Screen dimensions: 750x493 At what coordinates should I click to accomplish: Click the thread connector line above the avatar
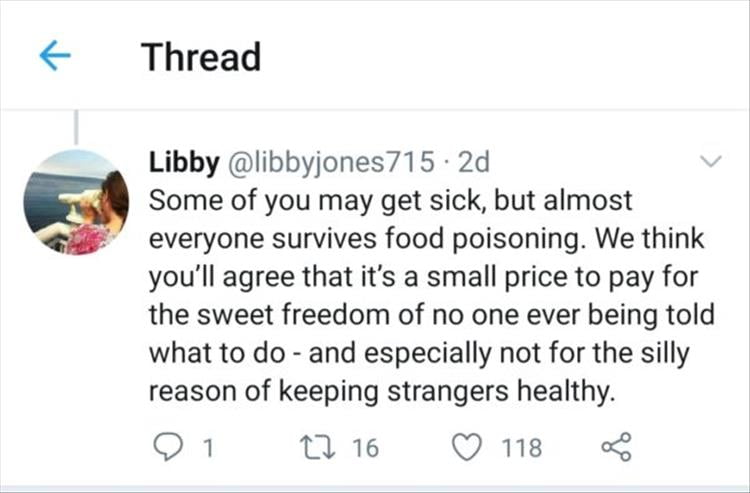click(77, 127)
